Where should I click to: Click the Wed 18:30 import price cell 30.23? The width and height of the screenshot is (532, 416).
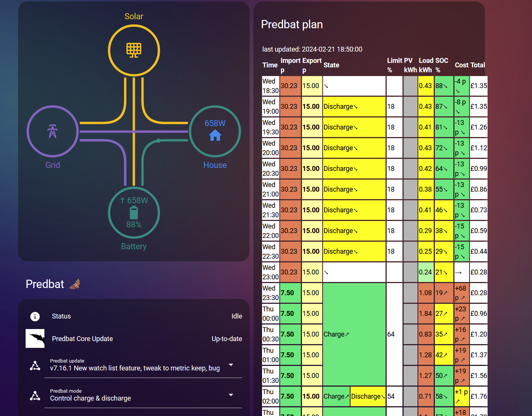click(290, 86)
